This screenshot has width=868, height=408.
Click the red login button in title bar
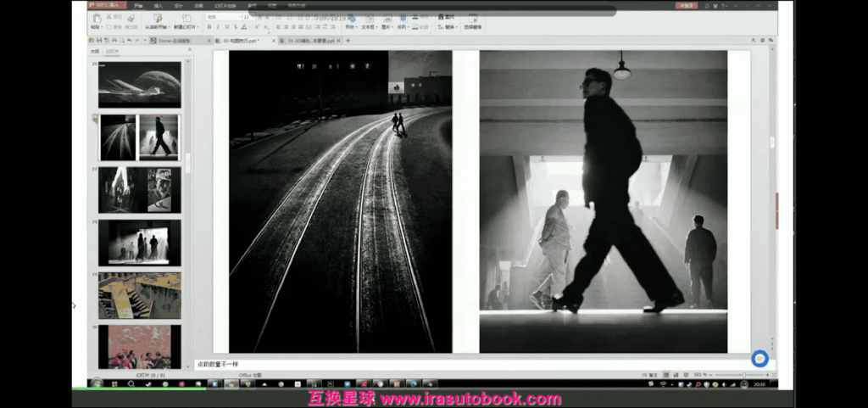pos(687,6)
